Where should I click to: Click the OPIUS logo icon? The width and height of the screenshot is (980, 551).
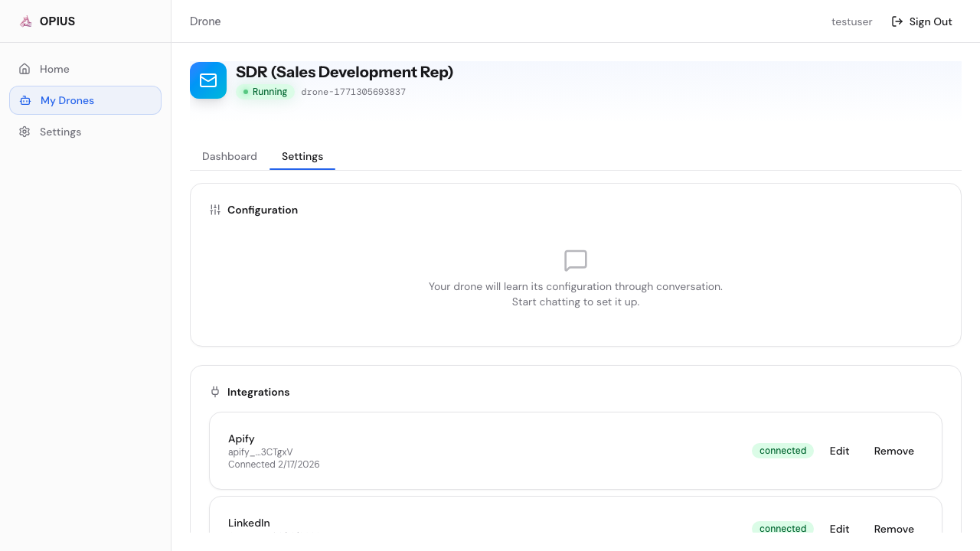pos(25,21)
